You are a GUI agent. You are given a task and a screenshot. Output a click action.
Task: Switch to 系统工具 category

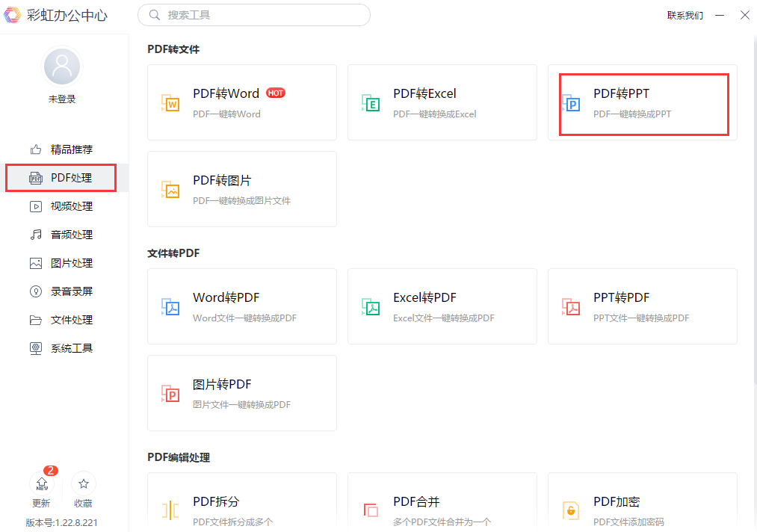(x=64, y=348)
